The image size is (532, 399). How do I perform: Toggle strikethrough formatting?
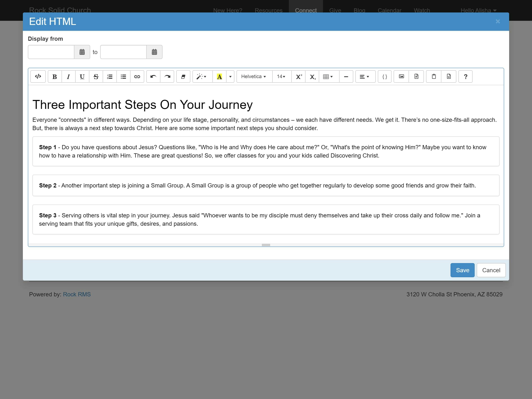click(x=96, y=76)
